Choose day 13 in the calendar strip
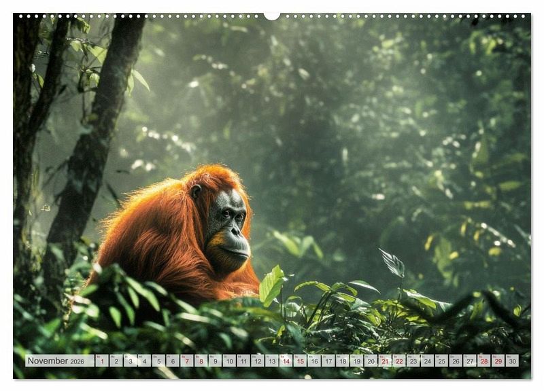This screenshot has width=544, height=392. [x=272, y=361]
